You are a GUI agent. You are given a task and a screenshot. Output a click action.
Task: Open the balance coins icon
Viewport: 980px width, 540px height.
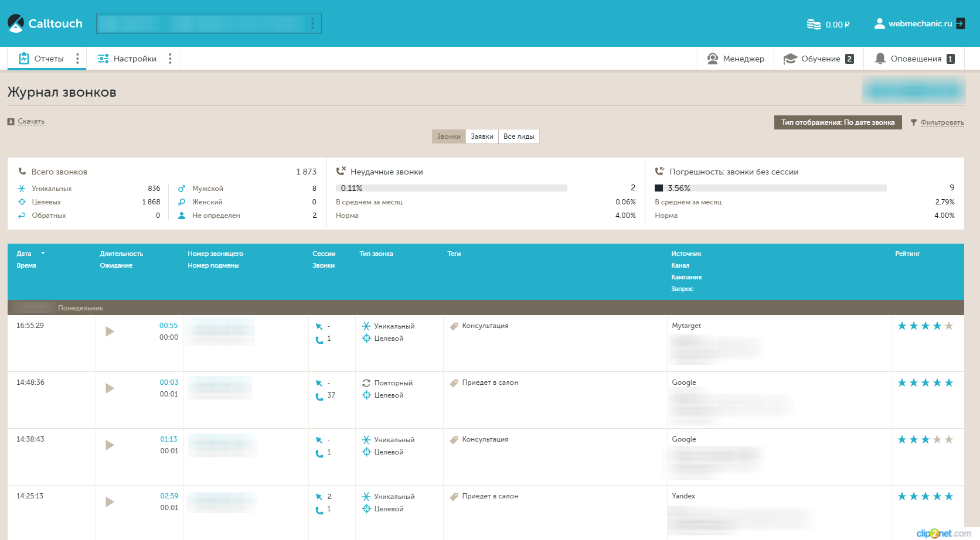pos(814,24)
